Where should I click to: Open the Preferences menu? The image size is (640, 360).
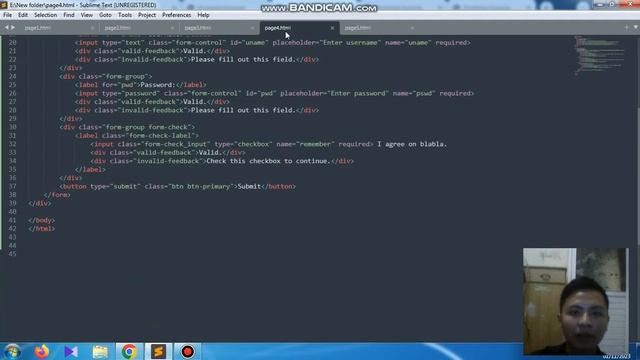176,15
